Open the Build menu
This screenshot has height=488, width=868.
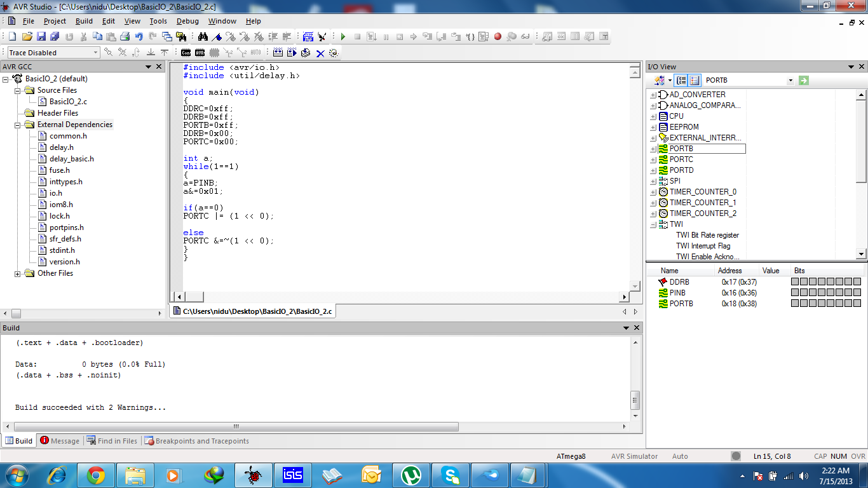84,21
